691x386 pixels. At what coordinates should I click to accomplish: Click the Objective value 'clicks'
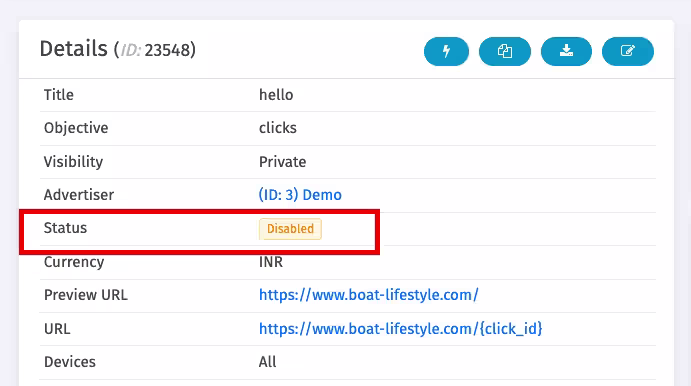tap(278, 128)
